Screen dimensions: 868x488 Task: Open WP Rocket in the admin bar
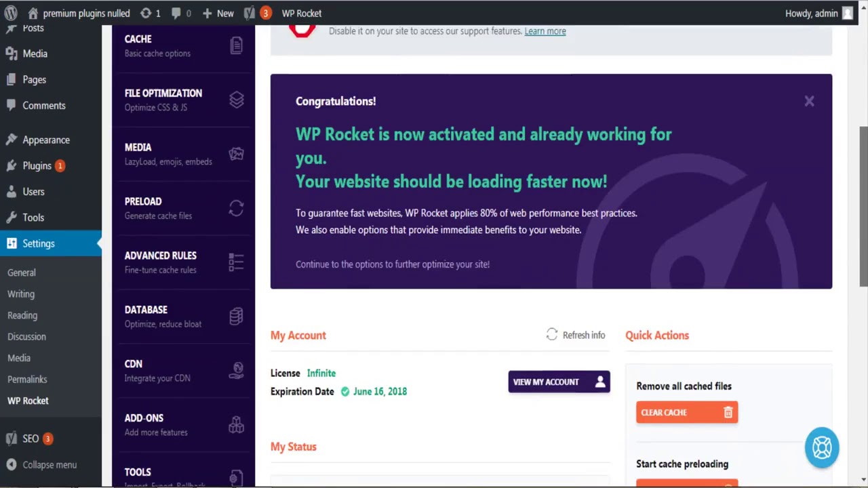click(302, 13)
